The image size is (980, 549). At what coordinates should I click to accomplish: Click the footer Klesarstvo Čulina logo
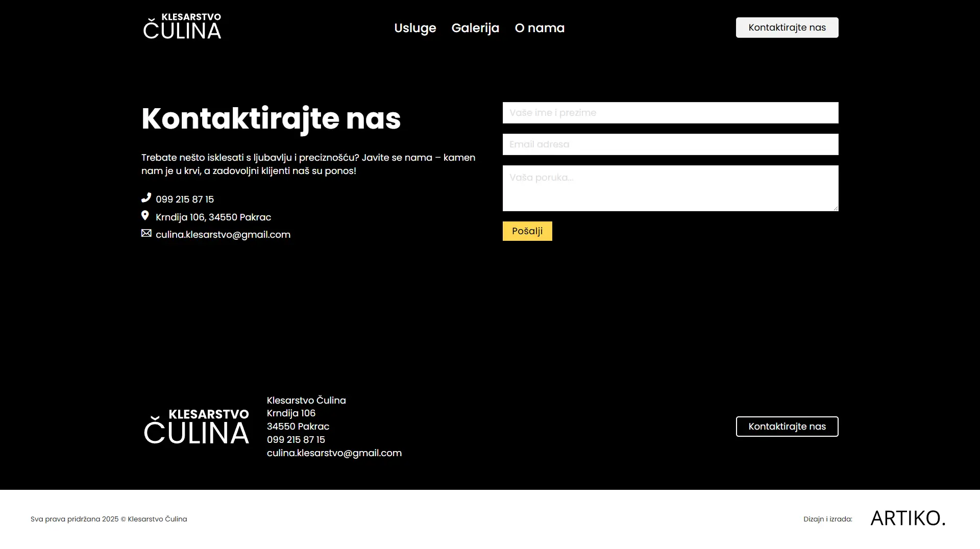tap(197, 427)
